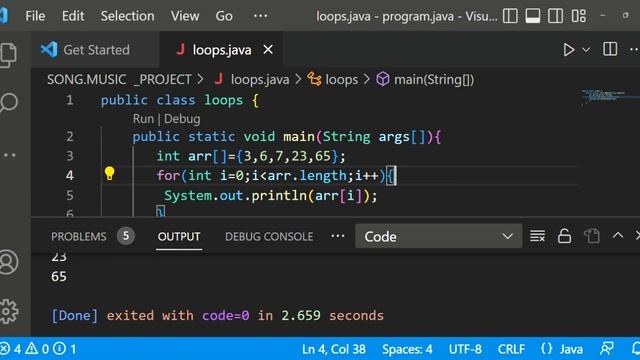Screen dimensions: 640x360
Task: Open the Selection menu
Action: point(127,16)
